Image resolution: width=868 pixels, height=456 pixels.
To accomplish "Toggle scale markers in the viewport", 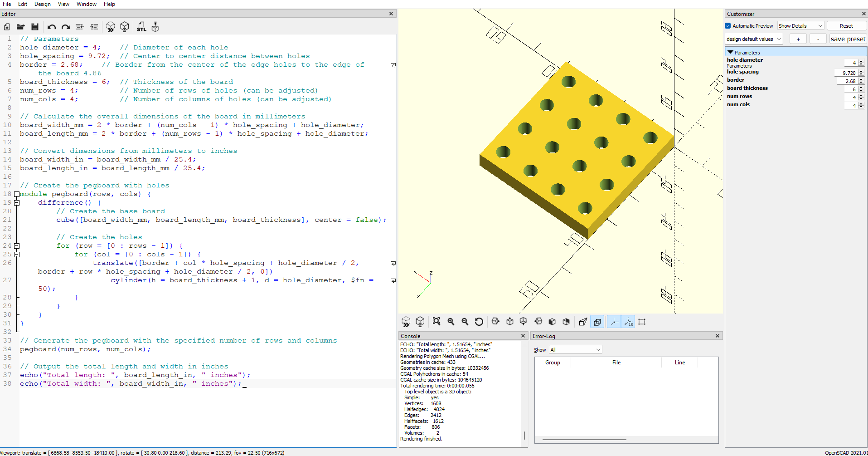I will click(x=629, y=322).
